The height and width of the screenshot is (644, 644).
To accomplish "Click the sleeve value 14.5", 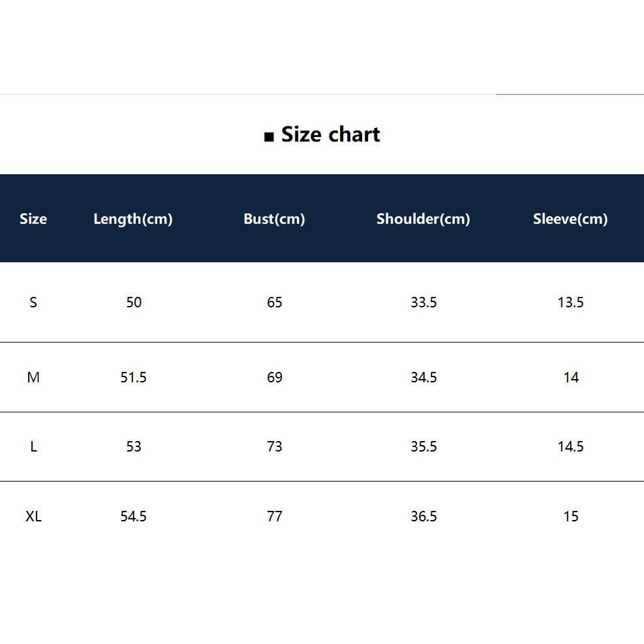I will coord(570,446).
